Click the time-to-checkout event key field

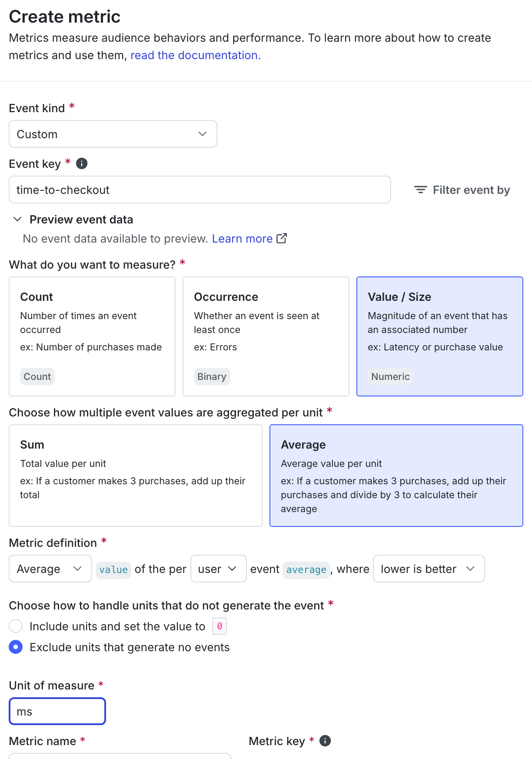[199, 190]
